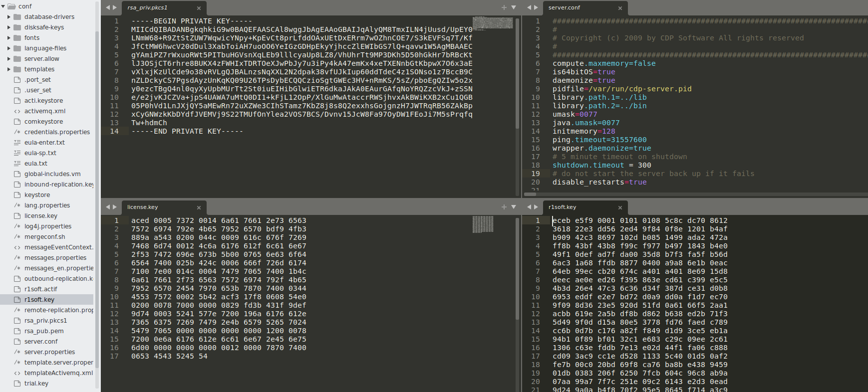Open eula-sp.txt in sidebar
The height and width of the screenshot is (392, 868).
[x=40, y=153]
